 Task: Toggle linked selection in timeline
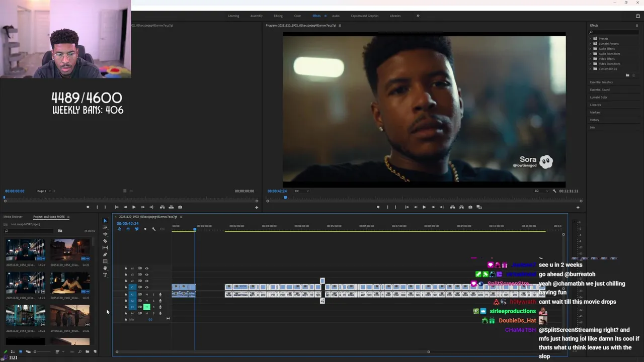click(136, 229)
